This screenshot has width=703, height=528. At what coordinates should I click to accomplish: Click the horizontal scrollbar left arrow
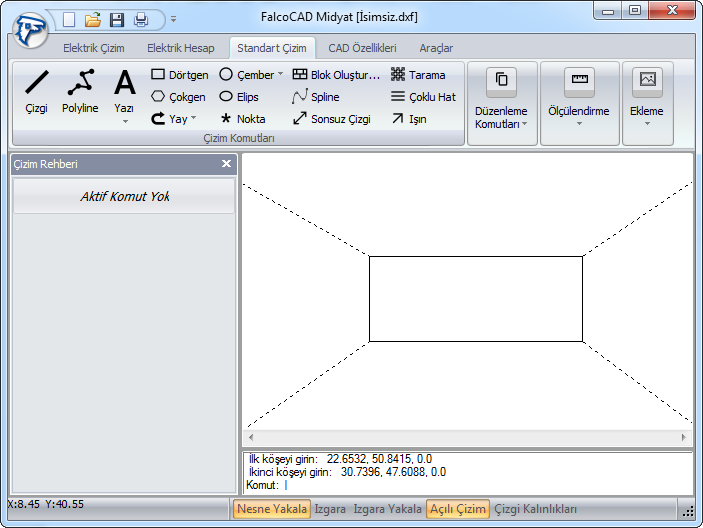pos(251,437)
